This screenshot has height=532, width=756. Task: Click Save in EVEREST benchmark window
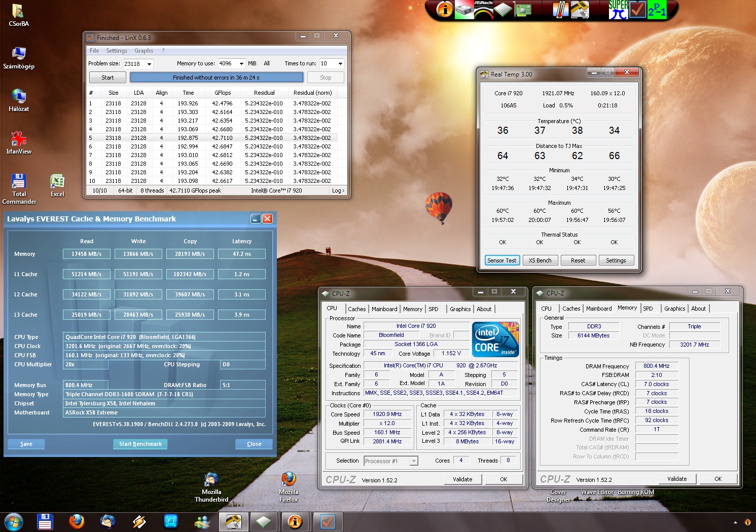[x=26, y=444]
